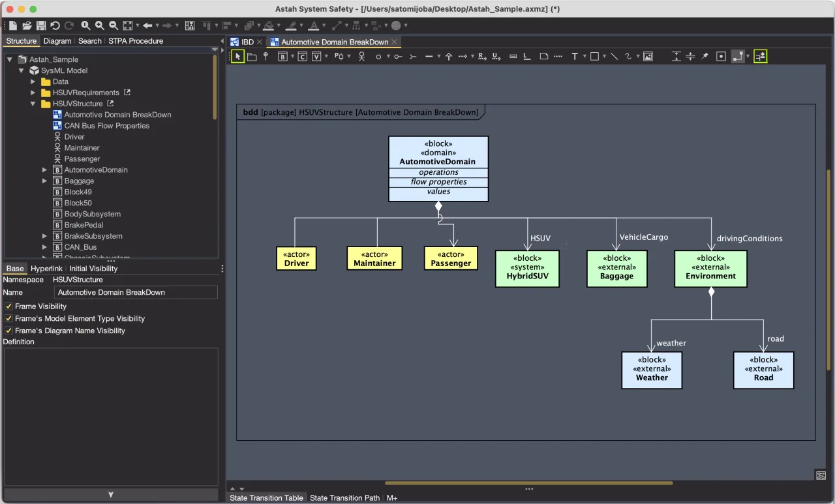Screen dimensions: 835x504
Task: Expand the Data folder
Action: [33, 82]
